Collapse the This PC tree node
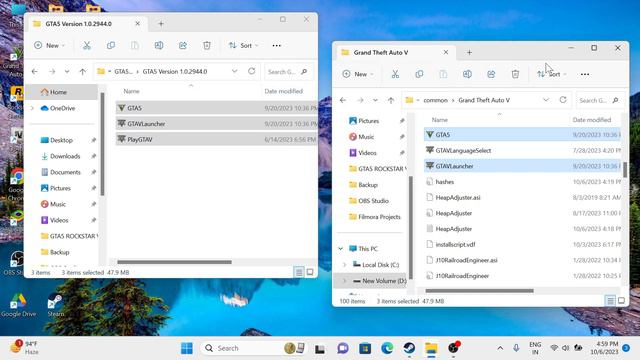Viewport: 640px width, 360px height. click(x=340, y=249)
